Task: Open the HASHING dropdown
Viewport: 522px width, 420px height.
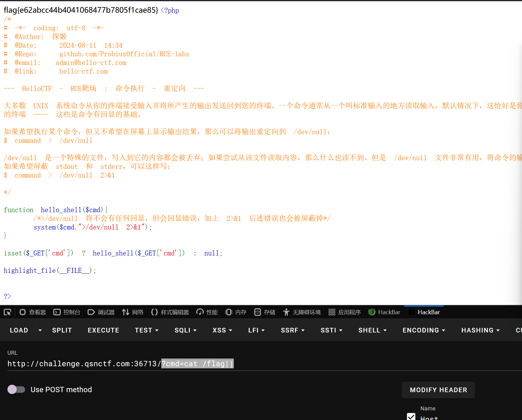Action: [481, 330]
